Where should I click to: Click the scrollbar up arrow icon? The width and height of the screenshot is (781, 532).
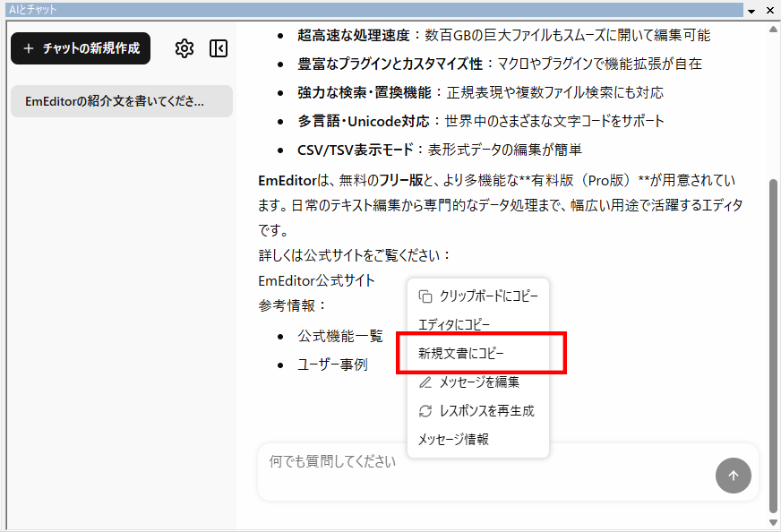(x=771, y=27)
